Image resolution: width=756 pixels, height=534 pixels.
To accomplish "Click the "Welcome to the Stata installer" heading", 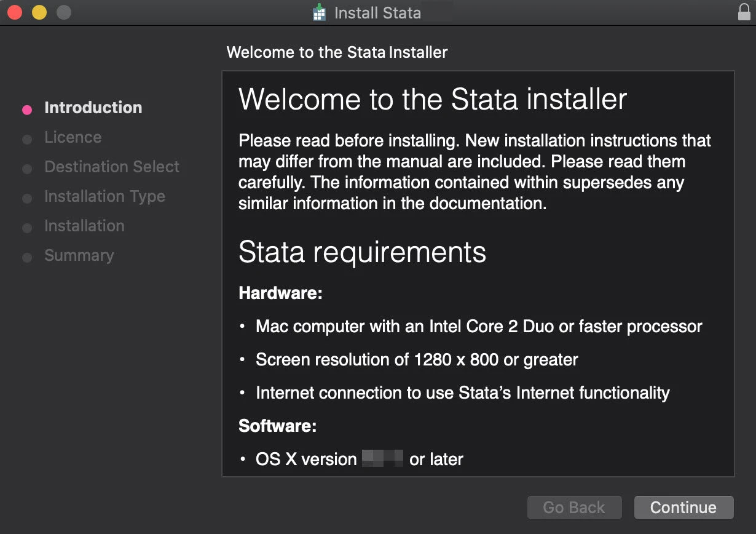I will coord(433,99).
